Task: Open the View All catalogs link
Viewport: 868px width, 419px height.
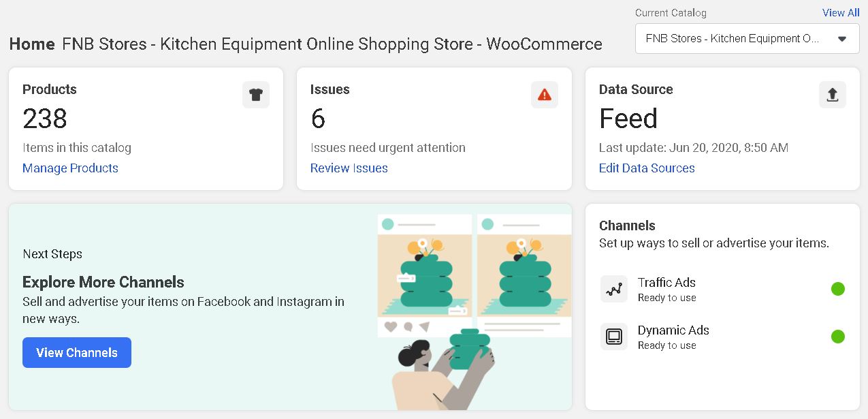Action: (x=841, y=13)
